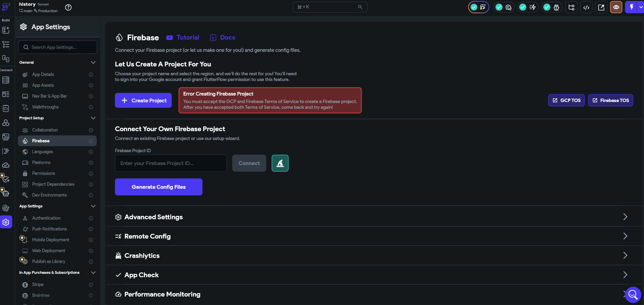Open Push Notifications settings
This screenshot has width=644, height=305.
[57, 229]
